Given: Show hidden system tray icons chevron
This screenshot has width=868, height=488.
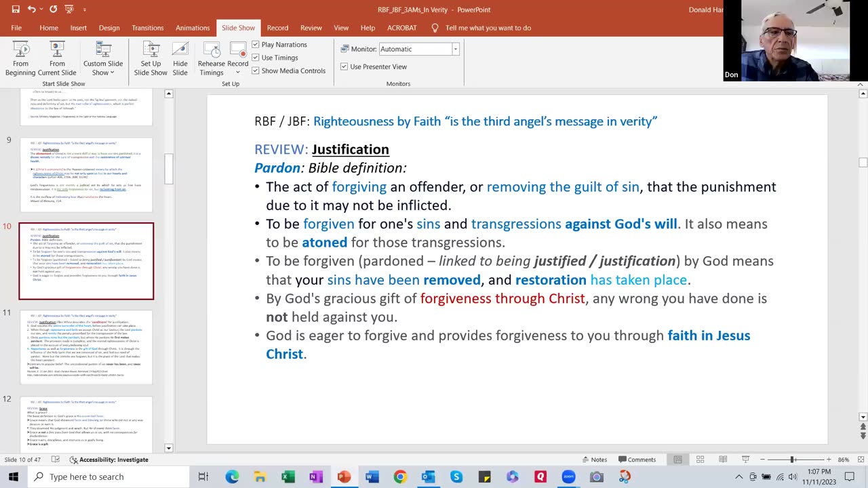Looking at the screenshot, I should (x=738, y=476).
